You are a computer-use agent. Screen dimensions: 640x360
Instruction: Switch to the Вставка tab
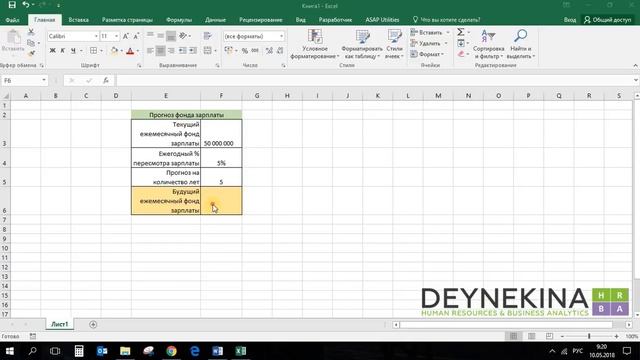tap(78, 20)
